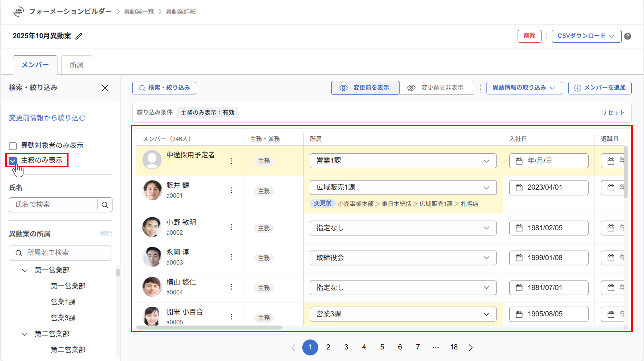Screen dimensions: 644x361
Task: Click the pencil icon to edit the plan title
Action: pyautogui.click(x=79, y=36)
